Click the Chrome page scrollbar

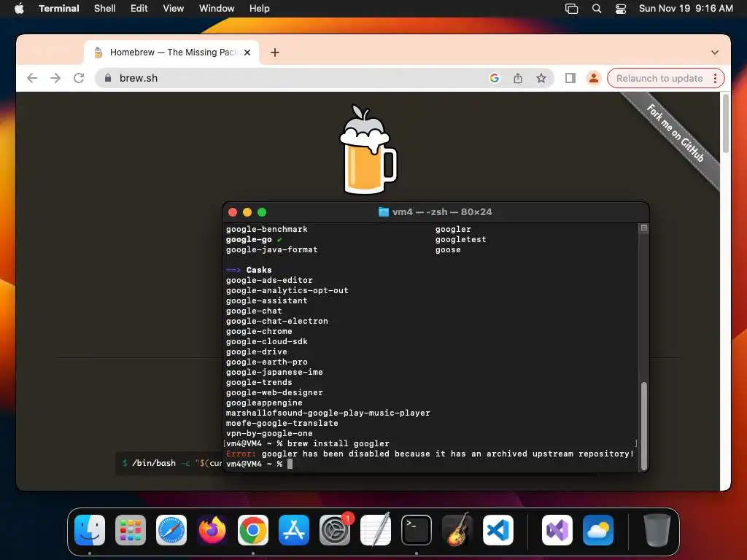[x=726, y=124]
